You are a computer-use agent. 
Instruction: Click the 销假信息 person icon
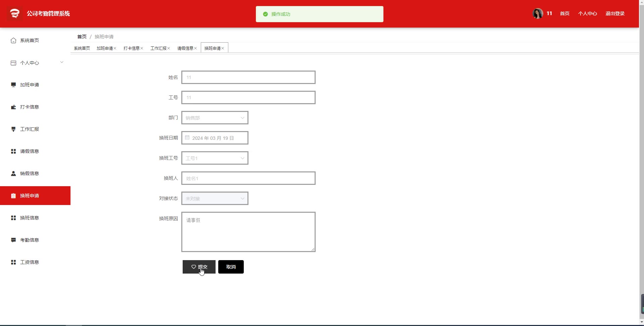13,173
